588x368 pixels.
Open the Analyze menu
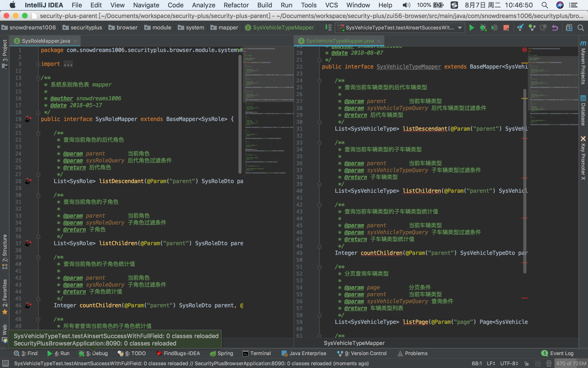pyautogui.click(x=203, y=5)
